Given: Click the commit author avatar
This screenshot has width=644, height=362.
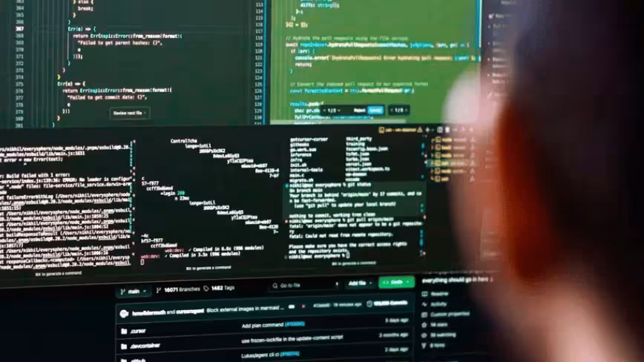Looking at the screenshot, I should pos(124,314).
